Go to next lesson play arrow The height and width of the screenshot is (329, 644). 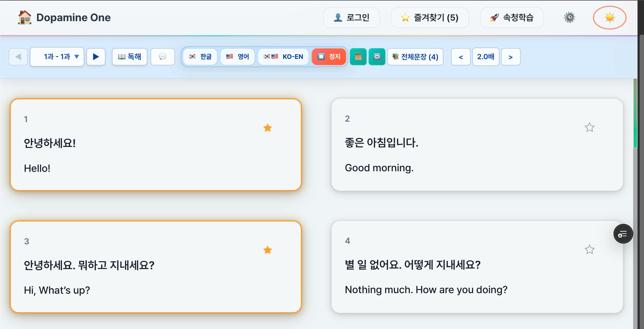[x=96, y=57]
